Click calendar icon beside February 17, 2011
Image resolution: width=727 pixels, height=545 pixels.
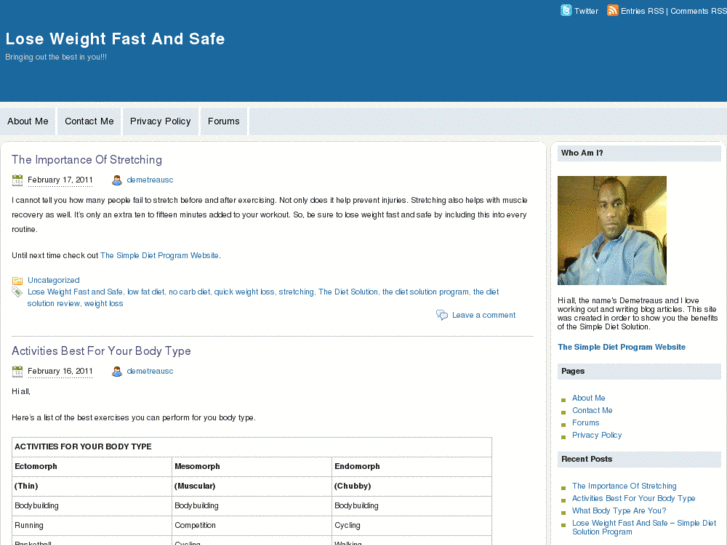coord(18,180)
